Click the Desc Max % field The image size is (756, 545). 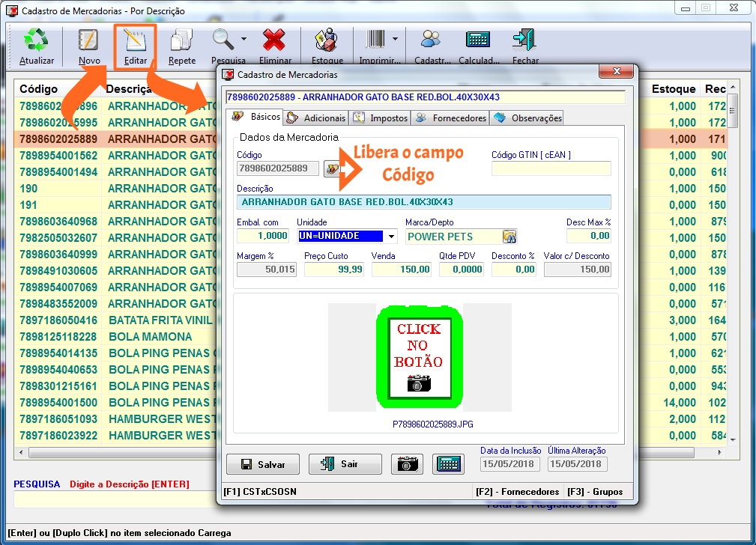coord(589,236)
